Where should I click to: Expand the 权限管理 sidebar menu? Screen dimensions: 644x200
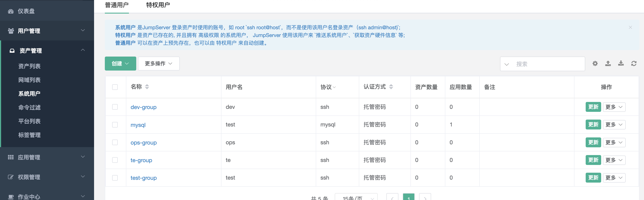click(x=47, y=177)
